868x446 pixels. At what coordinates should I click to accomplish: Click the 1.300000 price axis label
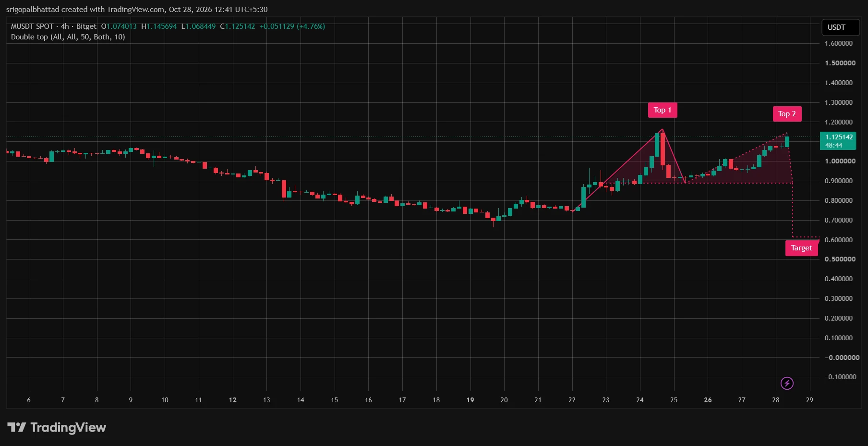coord(839,102)
